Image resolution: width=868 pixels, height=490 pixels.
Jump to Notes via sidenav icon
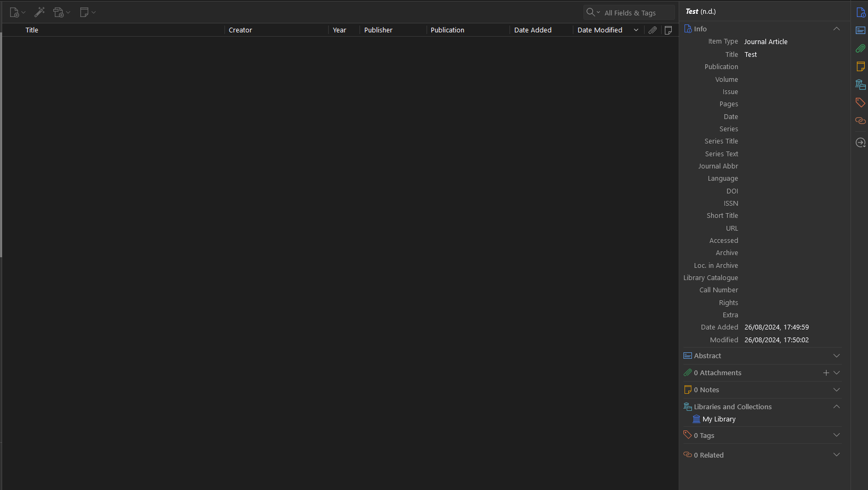click(861, 66)
